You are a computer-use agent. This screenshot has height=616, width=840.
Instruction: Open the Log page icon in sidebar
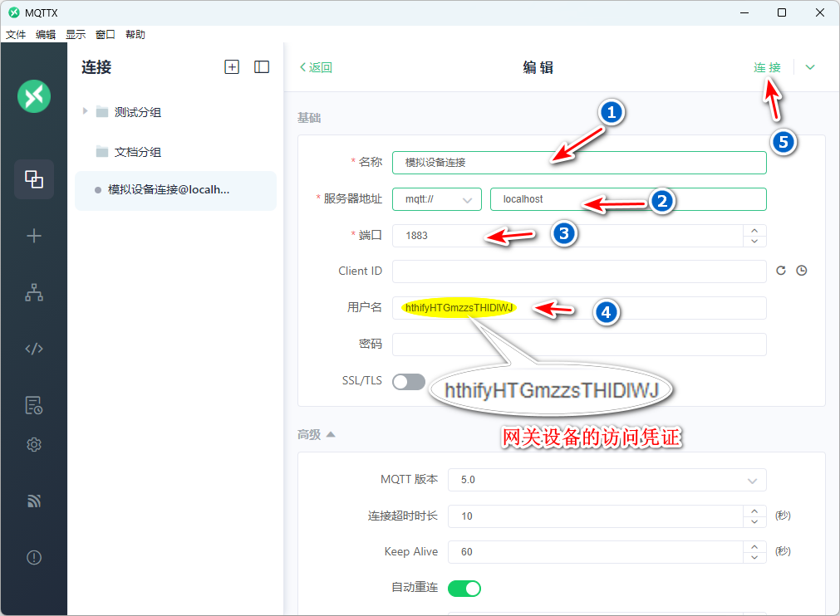pyautogui.click(x=34, y=405)
